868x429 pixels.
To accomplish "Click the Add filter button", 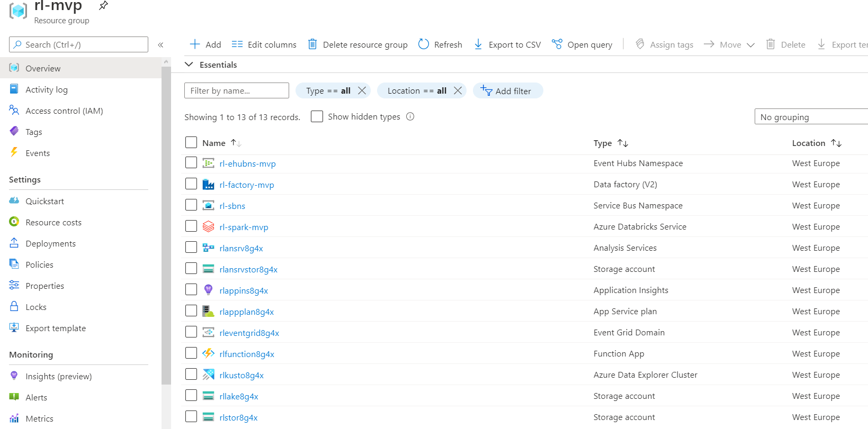I will 507,91.
